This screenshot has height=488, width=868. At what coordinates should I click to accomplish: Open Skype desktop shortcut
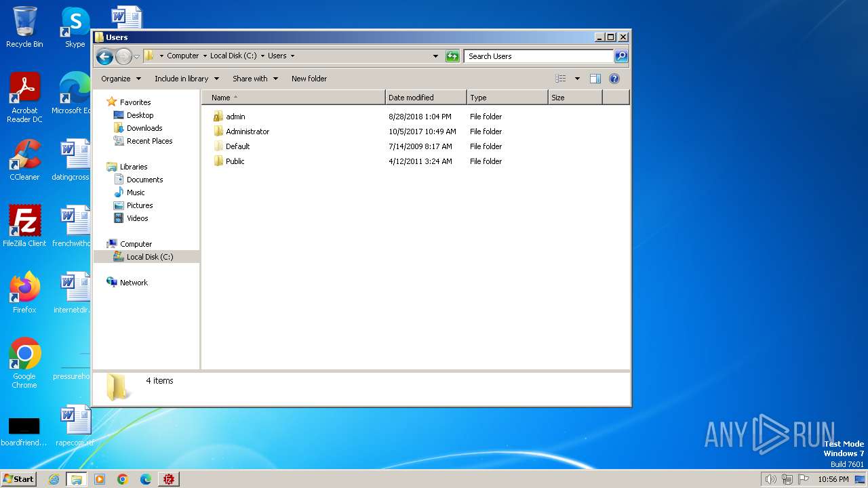coord(75,27)
